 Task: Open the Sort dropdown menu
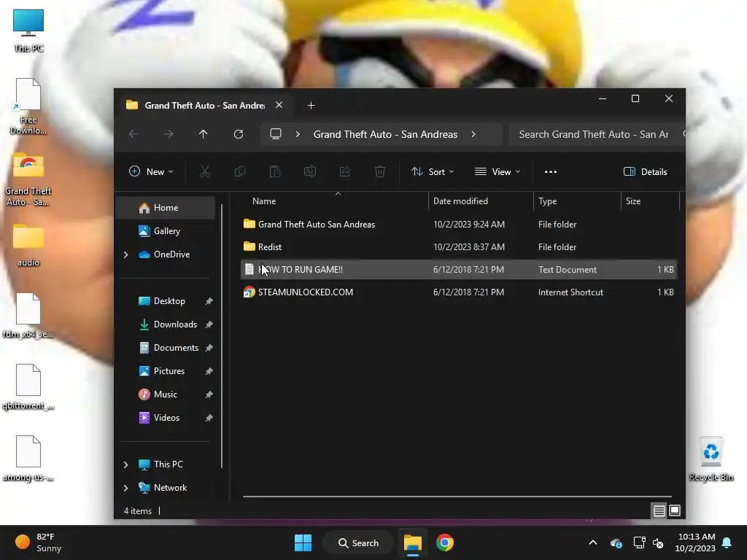433,172
